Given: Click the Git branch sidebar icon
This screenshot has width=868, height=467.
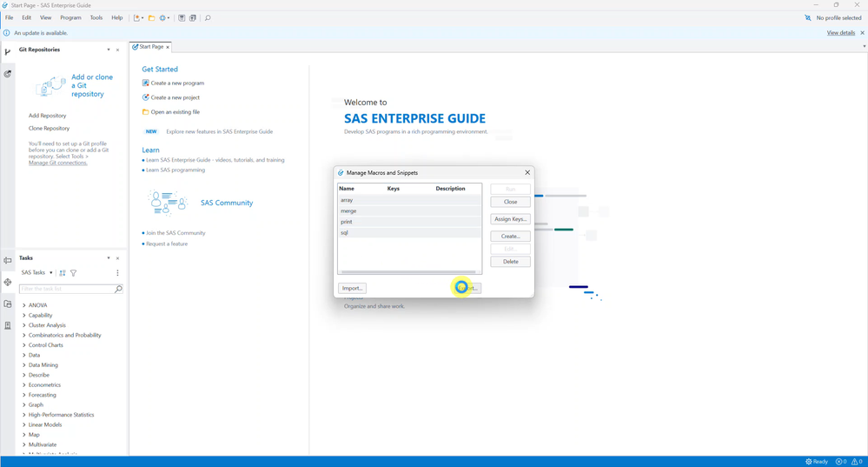Looking at the screenshot, I should click(8, 52).
